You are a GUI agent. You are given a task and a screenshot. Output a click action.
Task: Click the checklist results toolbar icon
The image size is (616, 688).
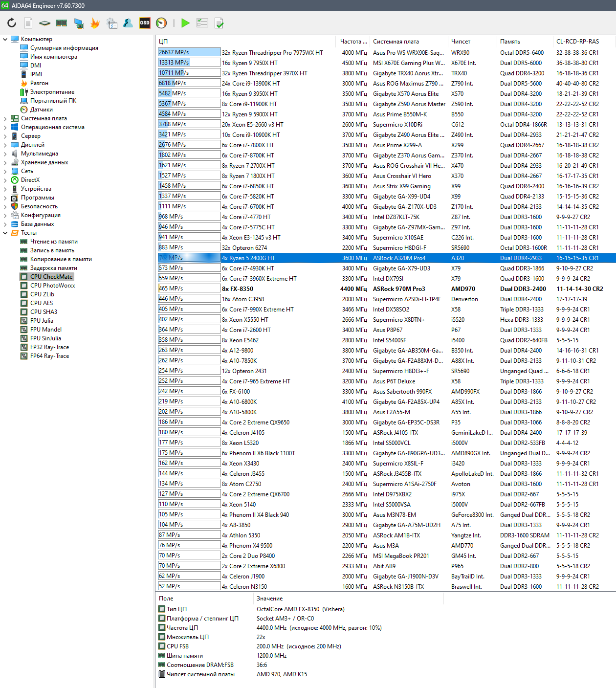pyautogui.click(x=202, y=23)
